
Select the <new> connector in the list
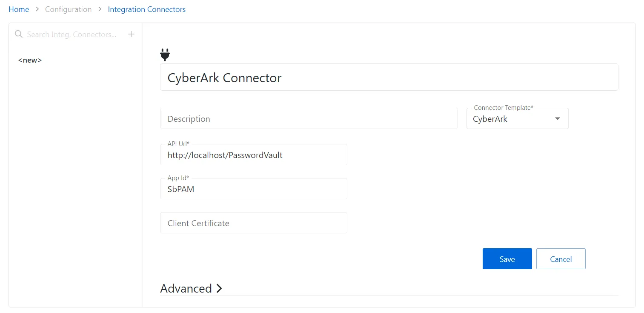click(30, 60)
